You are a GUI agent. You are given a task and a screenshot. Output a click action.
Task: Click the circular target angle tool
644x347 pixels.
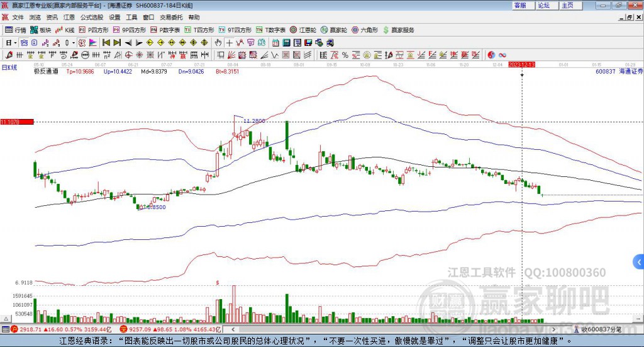pos(128,55)
